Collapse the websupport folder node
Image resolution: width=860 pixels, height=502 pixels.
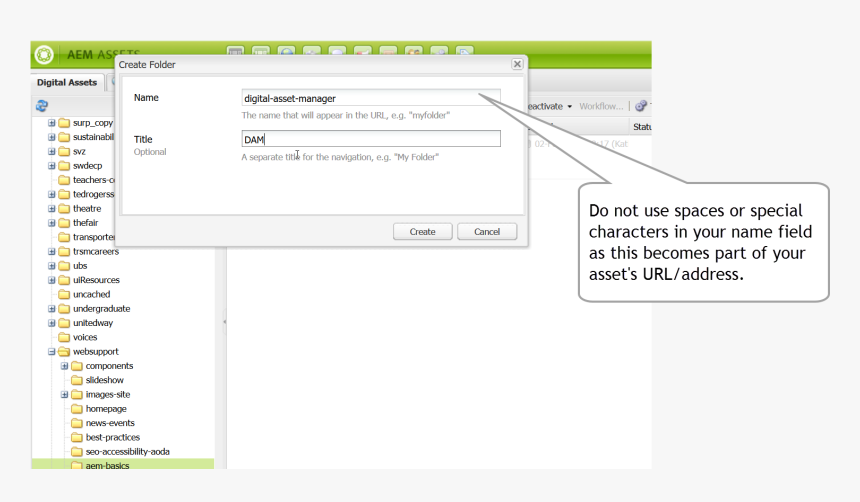coord(52,351)
